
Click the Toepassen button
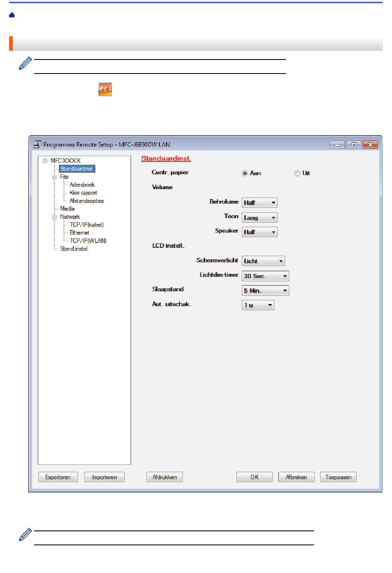pyautogui.click(x=338, y=477)
